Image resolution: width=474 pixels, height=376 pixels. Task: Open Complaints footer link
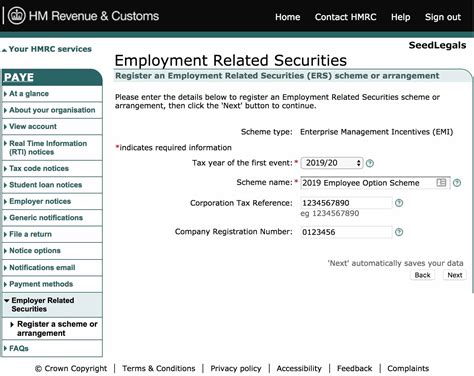408,368
